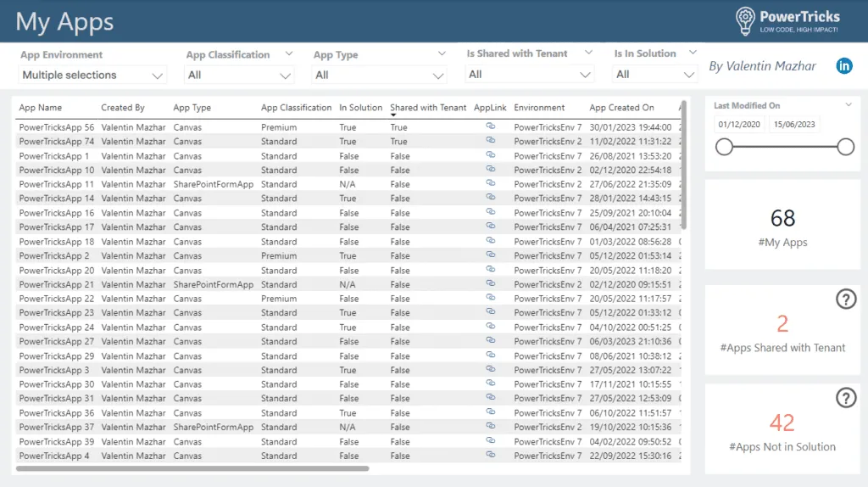Sort by Shared with Tenant column header

coord(428,108)
